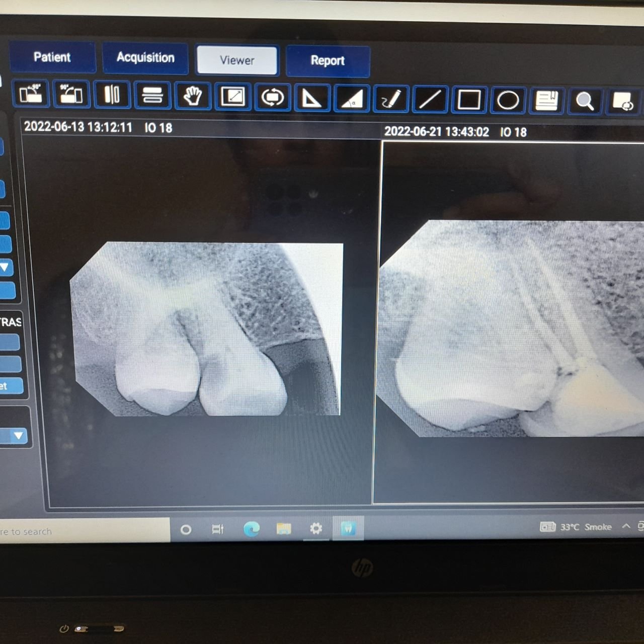This screenshot has width=644, height=644.
Task: Open the Acquisition tab
Action: pyautogui.click(x=145, y=58)
